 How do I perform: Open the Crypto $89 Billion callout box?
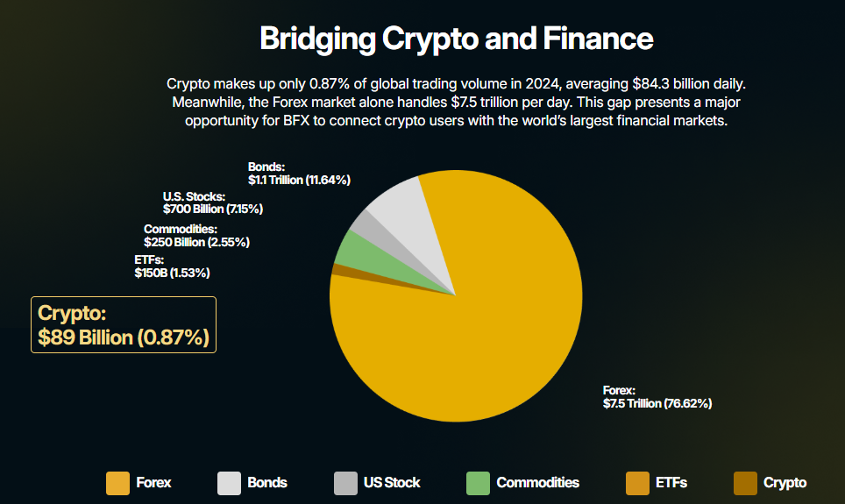tap(124, 325)
